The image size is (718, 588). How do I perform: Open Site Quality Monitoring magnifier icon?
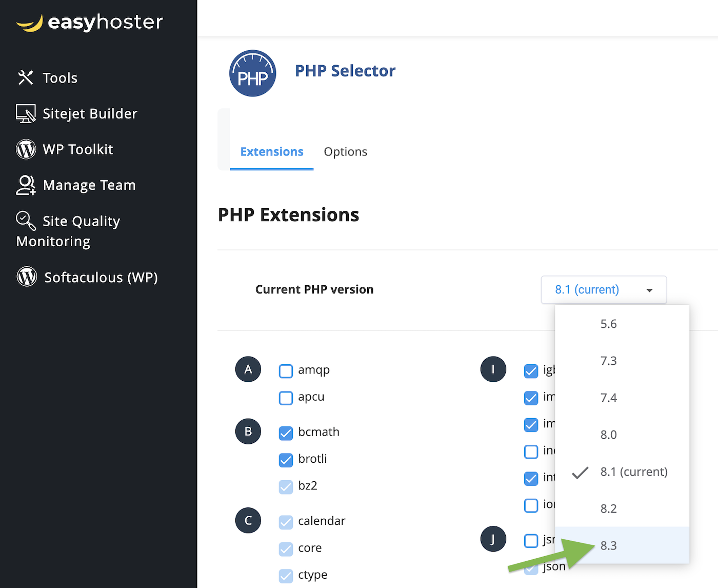click(x=26, y=221)
